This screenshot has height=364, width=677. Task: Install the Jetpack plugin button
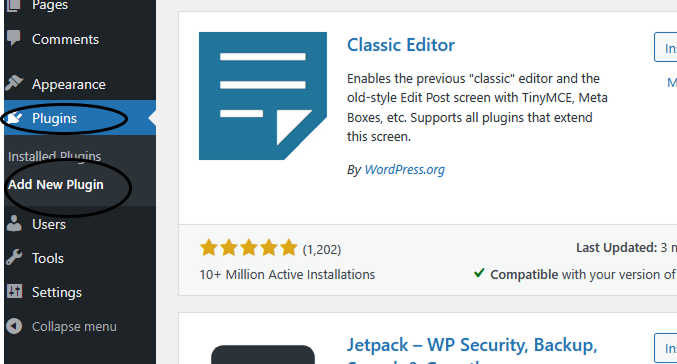point(665,348)
